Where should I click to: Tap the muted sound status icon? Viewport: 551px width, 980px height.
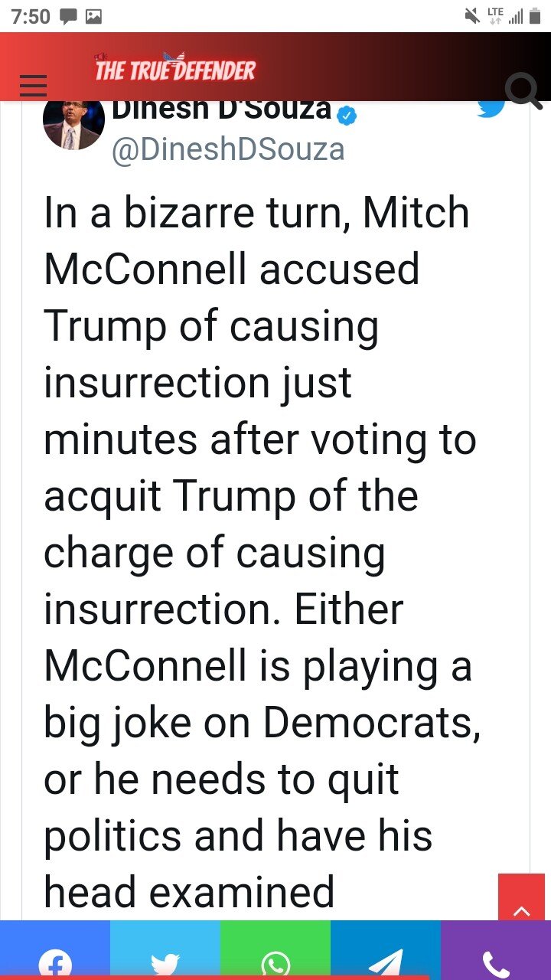(472, 16)
